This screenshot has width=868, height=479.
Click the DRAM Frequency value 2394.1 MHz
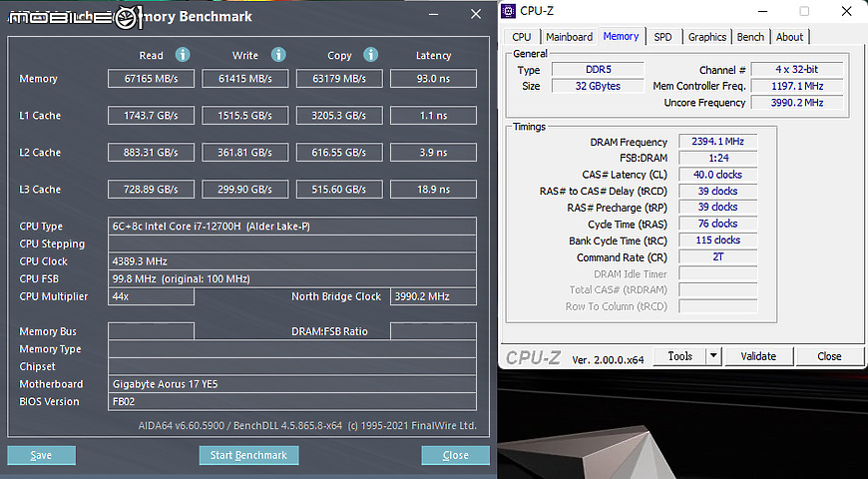point(718,142)
